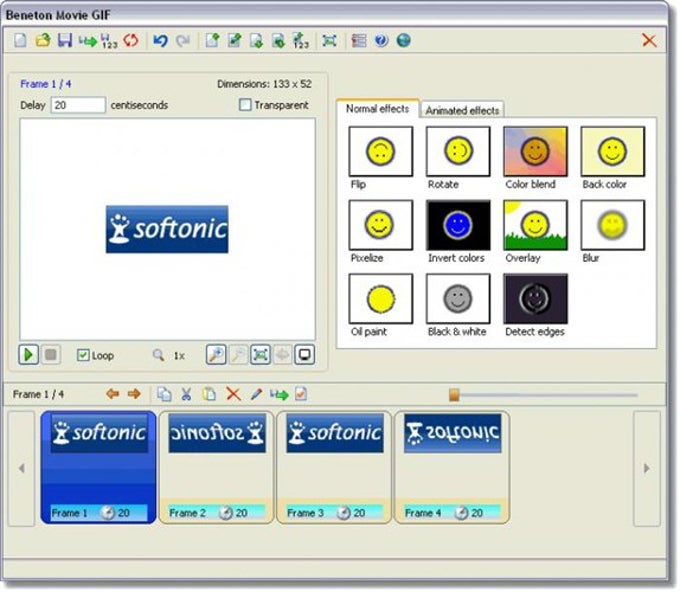Click the top-toolbar fit-to-frame icon

tap(330, 40)
